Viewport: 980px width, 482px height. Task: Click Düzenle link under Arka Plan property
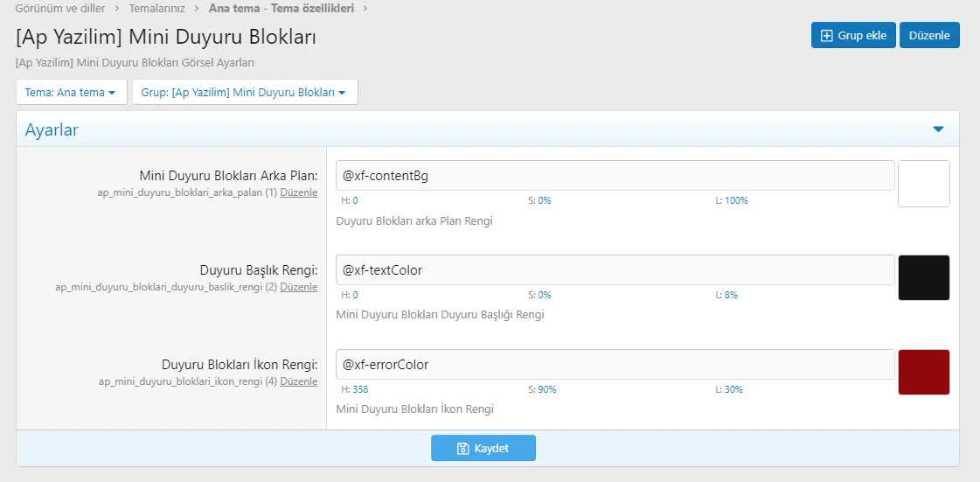[299, 192]
